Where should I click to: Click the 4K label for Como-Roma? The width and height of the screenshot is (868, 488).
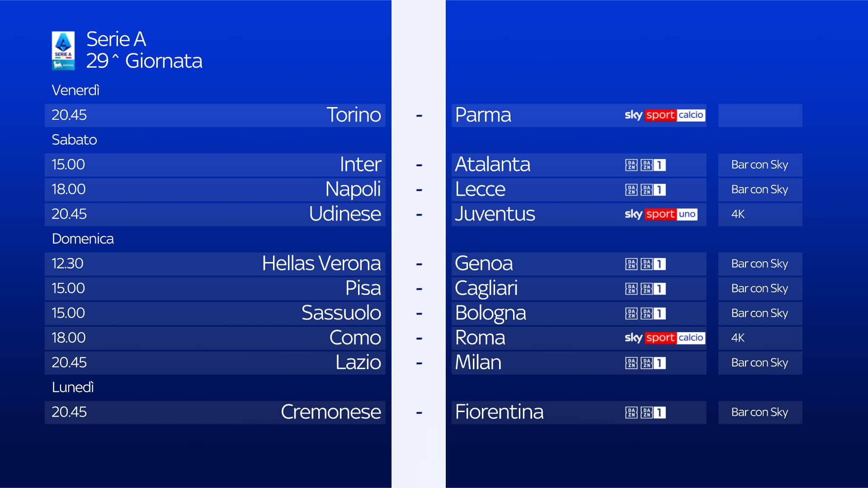coord(738,338)
